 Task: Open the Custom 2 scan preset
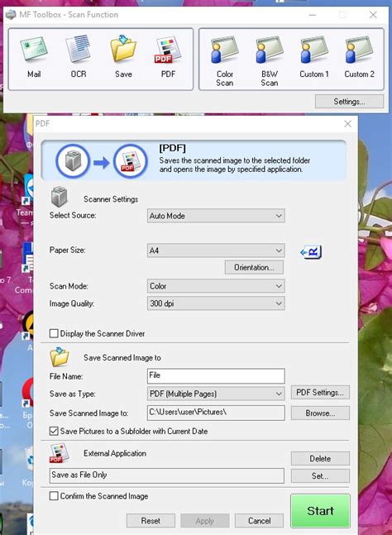pos(359,57)
